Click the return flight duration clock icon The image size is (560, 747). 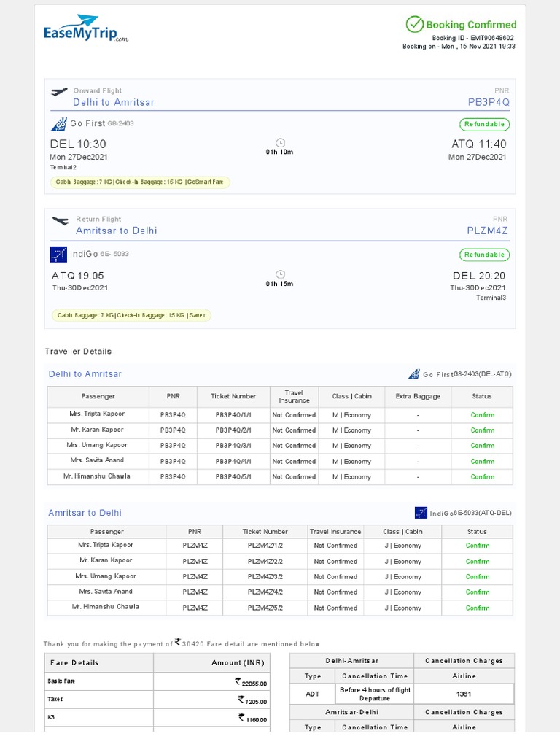click(280, 274)
